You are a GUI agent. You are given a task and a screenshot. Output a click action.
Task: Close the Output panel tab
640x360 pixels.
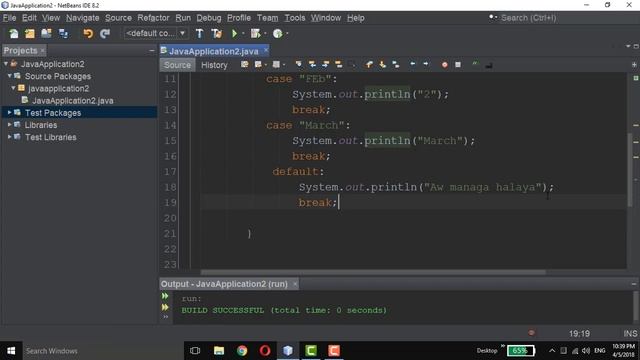pyautogui.click(x=295, y=284)
